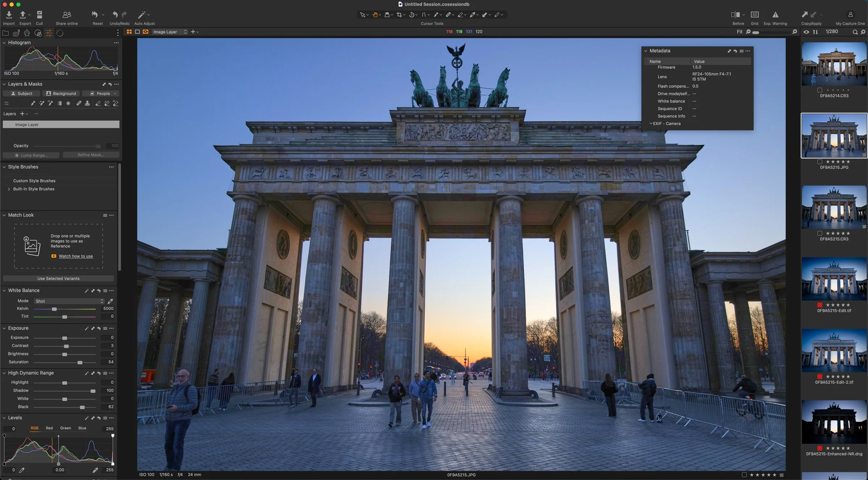
Task: Toggle the viewer eye icon above browser
Action: (x=806, y=32)
